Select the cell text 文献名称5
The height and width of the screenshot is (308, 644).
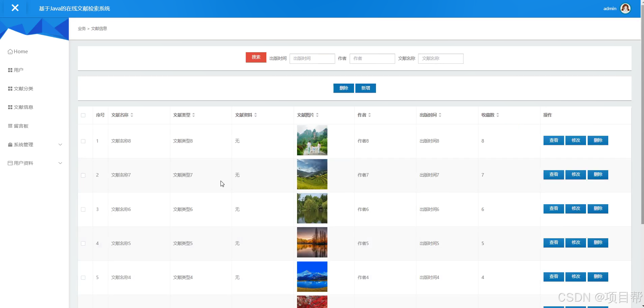coord(121,243)
